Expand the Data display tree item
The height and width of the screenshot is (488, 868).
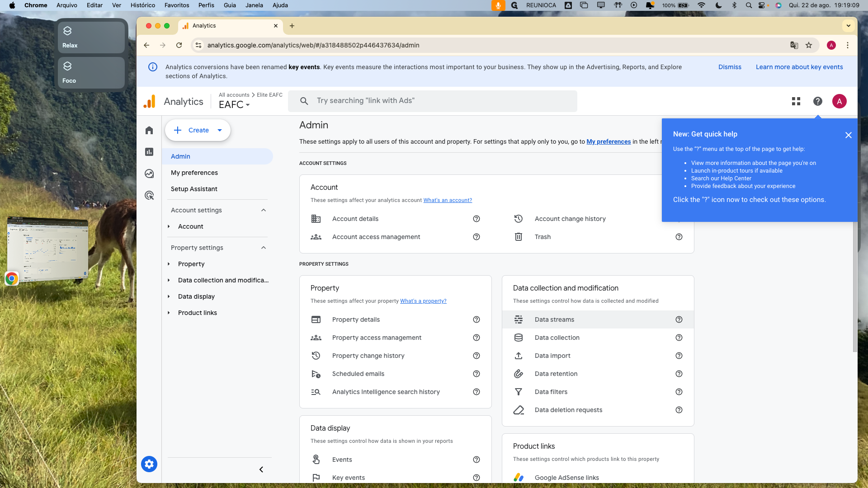[x=169, y=296]
